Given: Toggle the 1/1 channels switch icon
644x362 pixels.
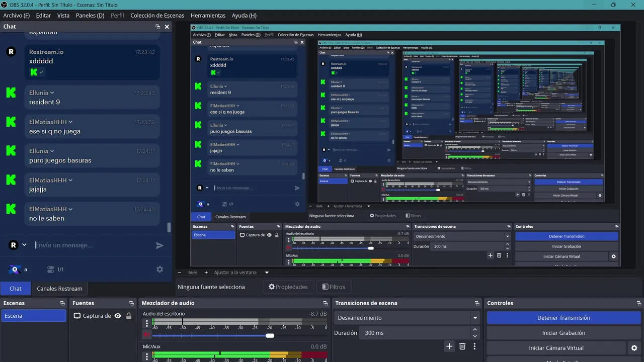Looking at the screenshot, I should [50, 269].
